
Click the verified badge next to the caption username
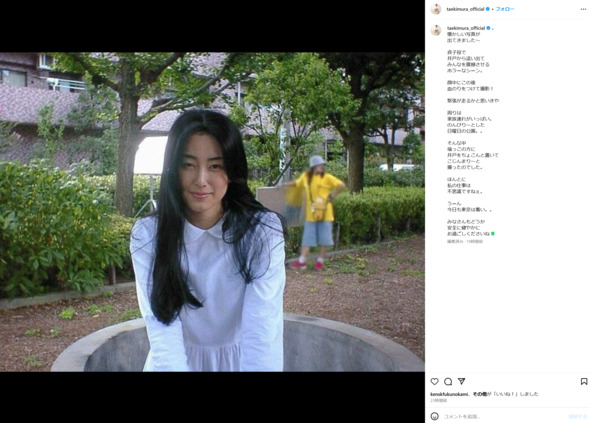pos(488,28)
